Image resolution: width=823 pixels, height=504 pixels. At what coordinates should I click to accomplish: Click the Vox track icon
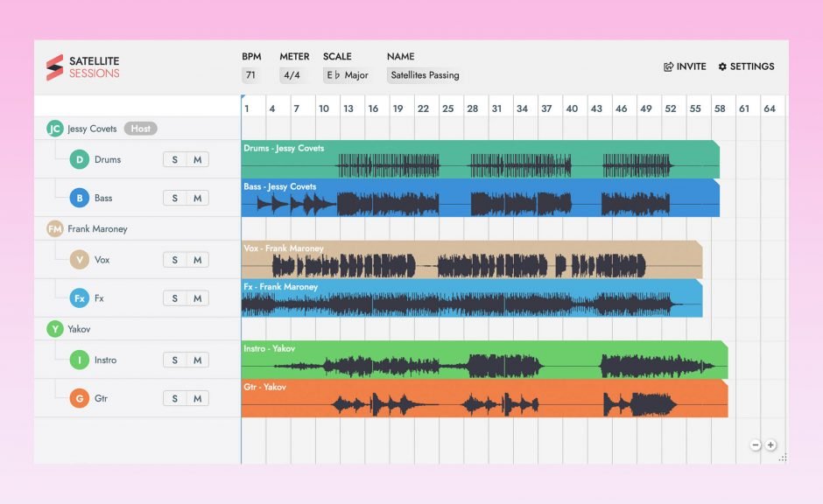click(x=80, y=259)
